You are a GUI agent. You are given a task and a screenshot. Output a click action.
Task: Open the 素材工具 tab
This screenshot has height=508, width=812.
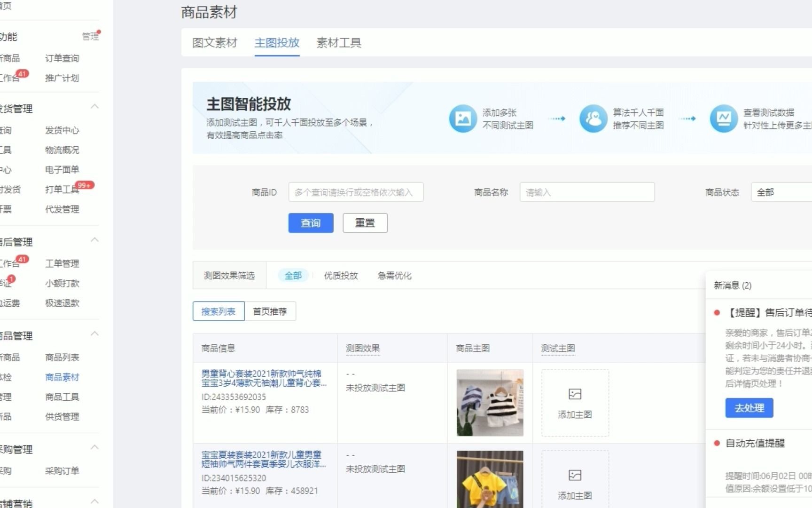(x=338, y=43)
